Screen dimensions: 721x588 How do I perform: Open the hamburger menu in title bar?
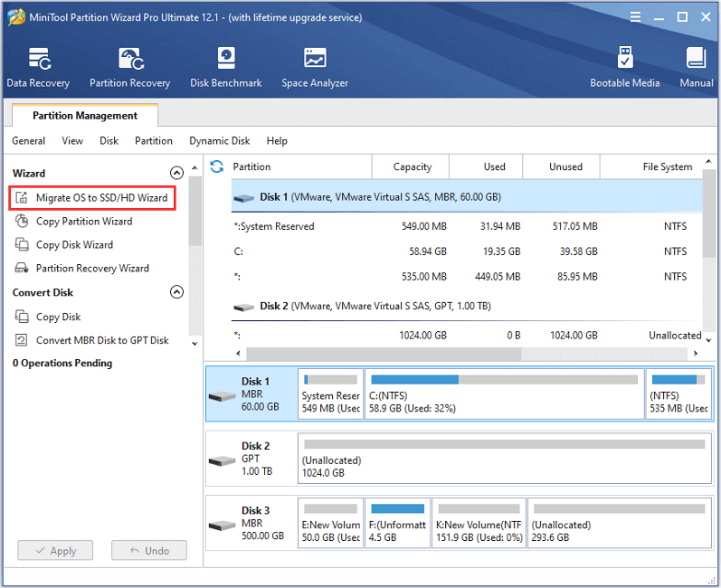click(x=635, y=17)
